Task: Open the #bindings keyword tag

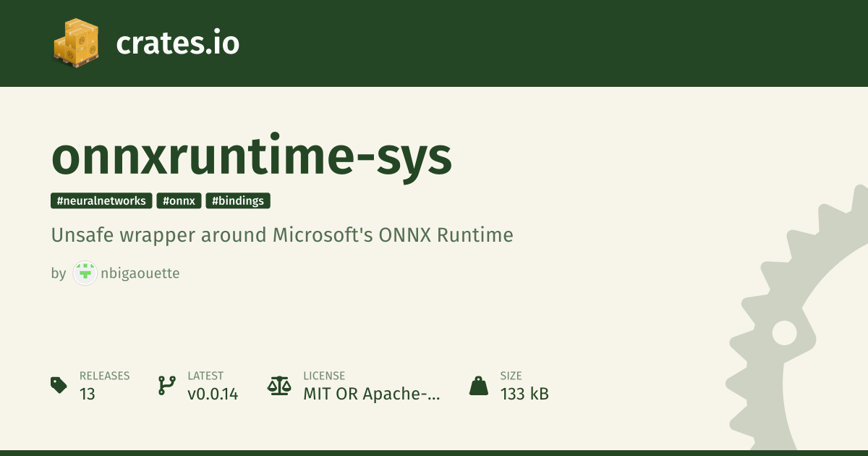Action: pyautogui.click(x=238, y=201)
